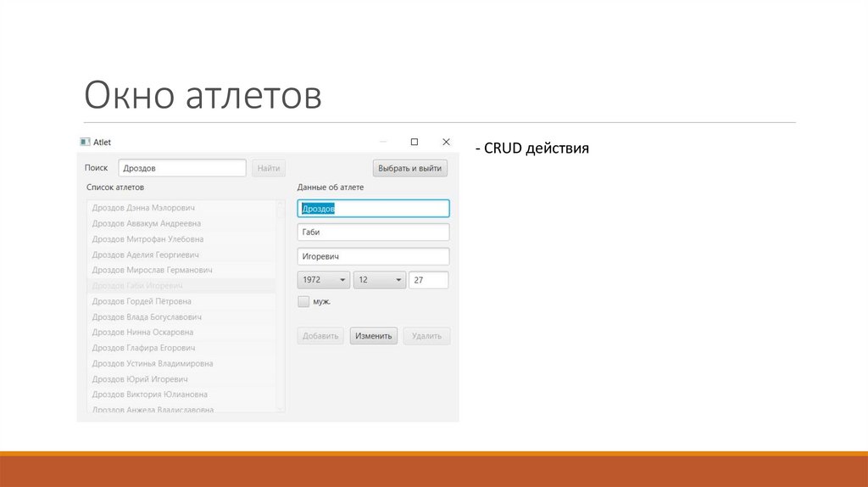Open the month dropdown showing 12

(379, 280)
